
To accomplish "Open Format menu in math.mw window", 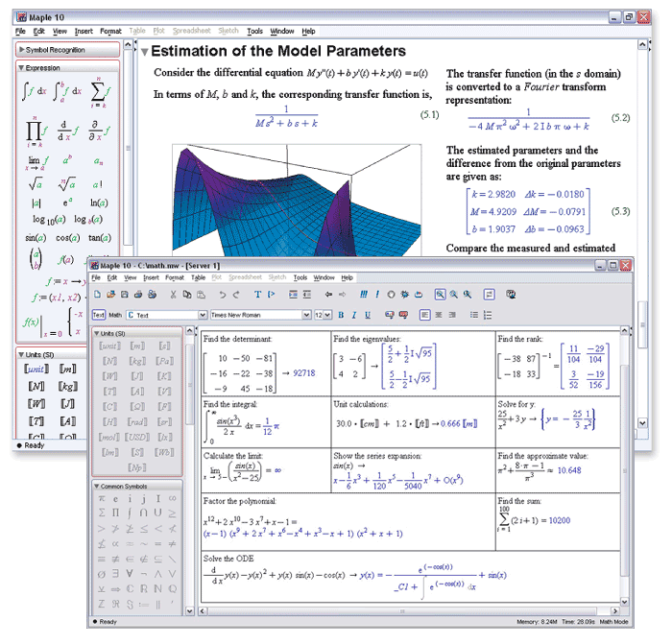I will [x=175, y=277].
